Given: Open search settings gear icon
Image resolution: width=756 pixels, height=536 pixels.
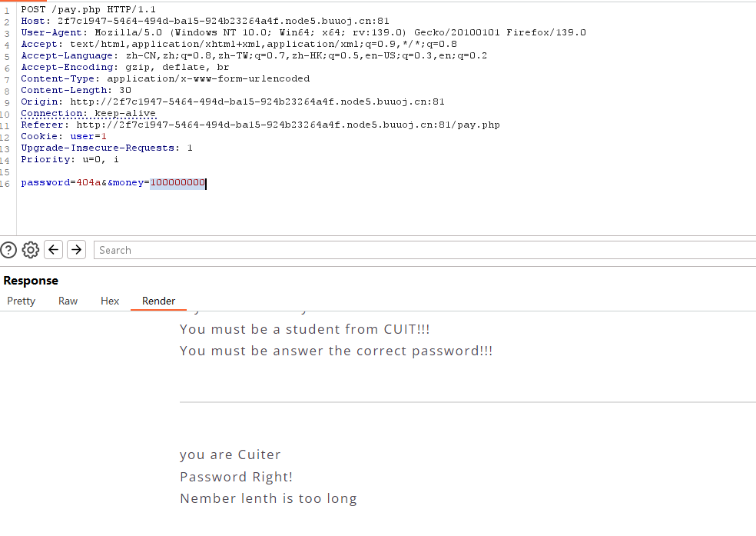Looking at the screenshot, I should coord(31,250).
